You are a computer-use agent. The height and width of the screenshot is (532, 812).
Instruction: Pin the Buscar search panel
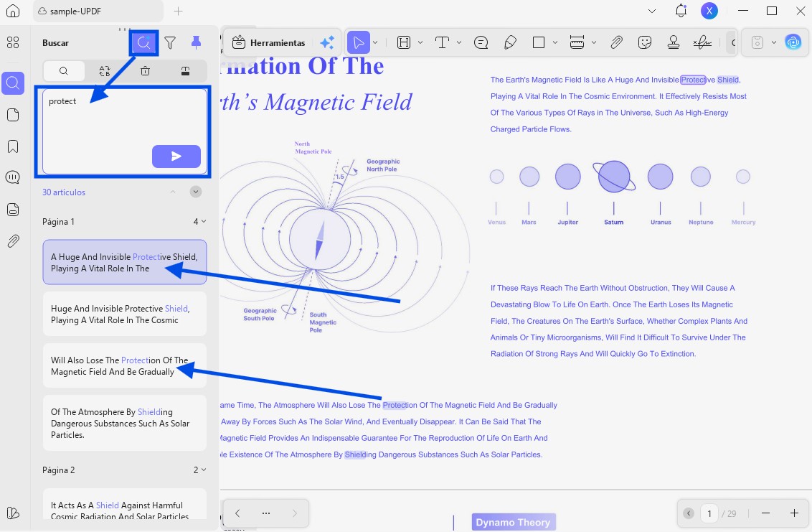click(x=196, y=44)
